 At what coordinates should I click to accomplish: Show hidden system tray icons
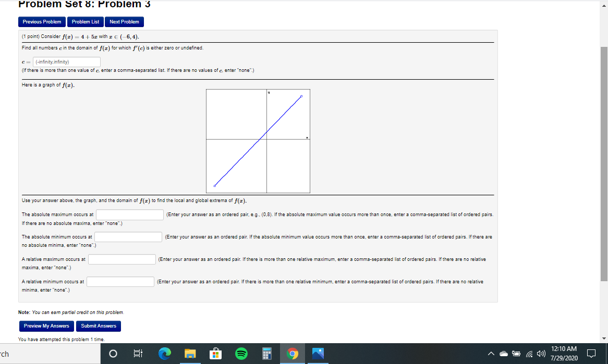(491, 354)
